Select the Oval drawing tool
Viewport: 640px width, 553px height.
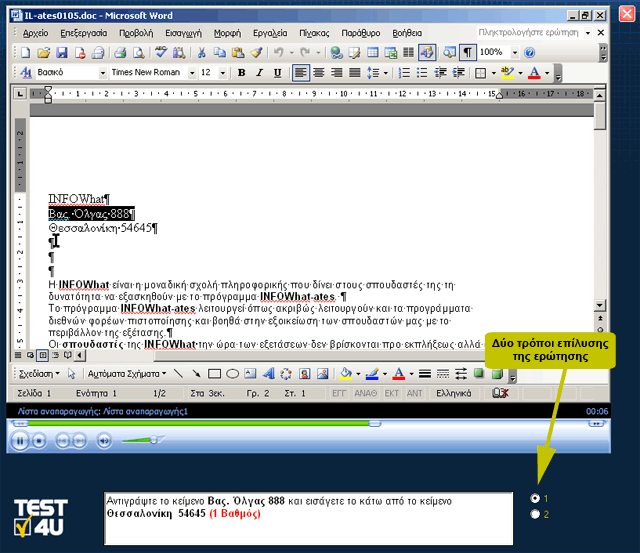coord(232,373)
